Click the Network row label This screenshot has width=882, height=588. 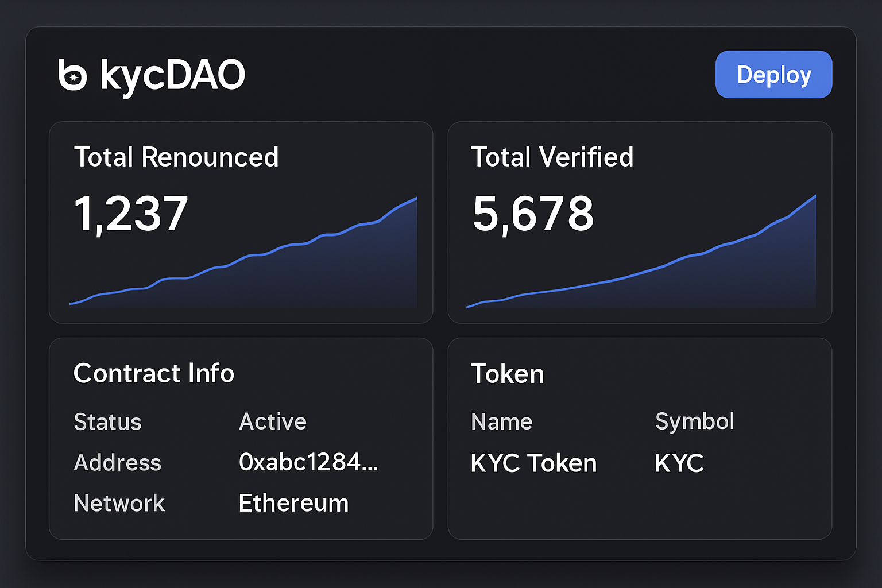(x=119, y=504)
